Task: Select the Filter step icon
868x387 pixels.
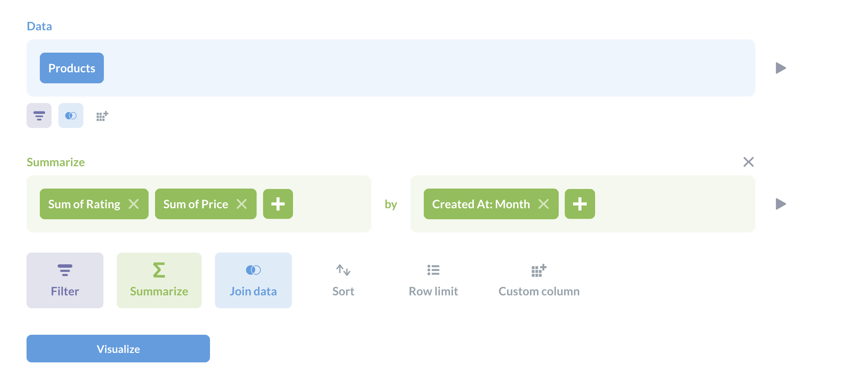Action: tap(64, 280)
